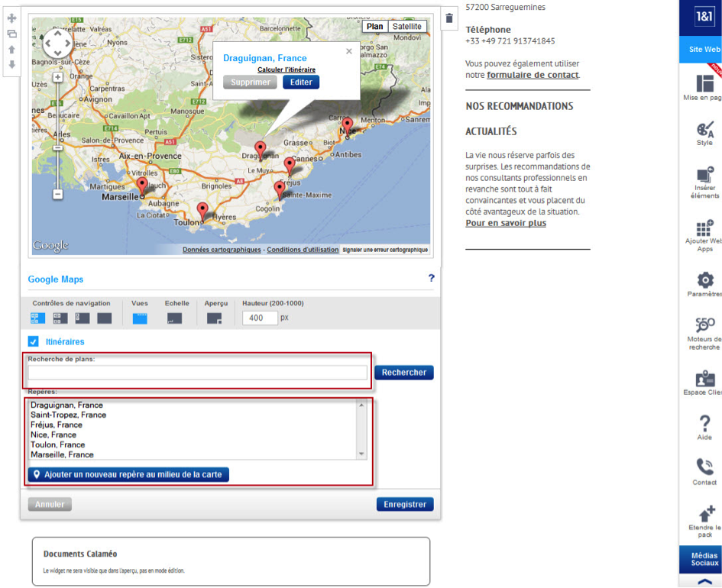Viewport: 722px width, 588px height.
Task: Toggle the Aperçu overview control
Action: click(x=214, y=318)
